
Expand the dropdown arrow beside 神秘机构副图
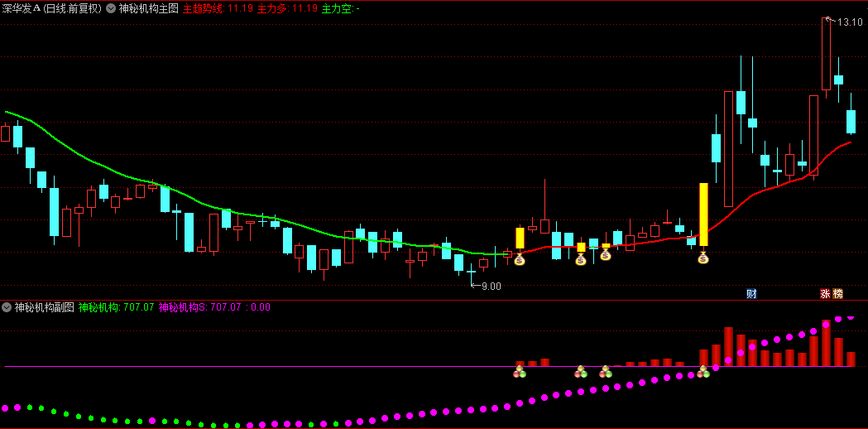pyautogui.click(x=7, y=307)
